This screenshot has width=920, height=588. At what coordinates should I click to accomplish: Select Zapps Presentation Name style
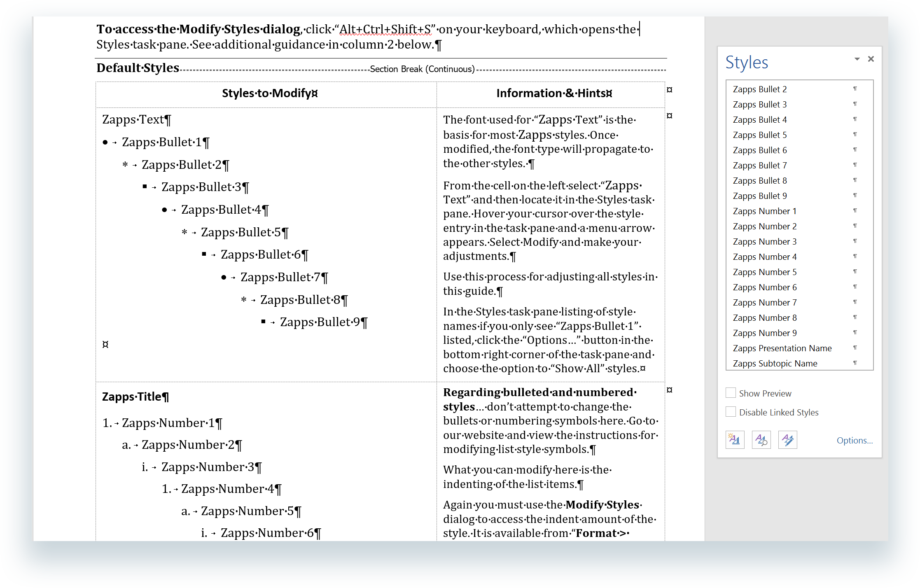point(799,348)
